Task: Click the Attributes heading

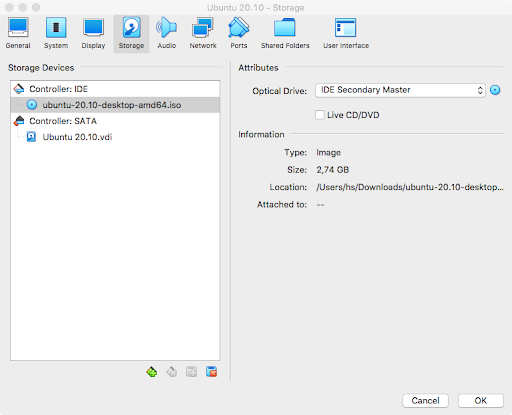Action: point(258,68)
